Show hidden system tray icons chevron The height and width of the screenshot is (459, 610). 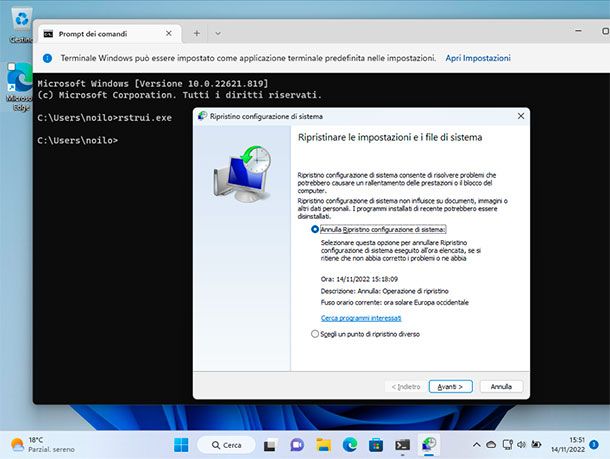pyautogui.click(x=477, y=445)
